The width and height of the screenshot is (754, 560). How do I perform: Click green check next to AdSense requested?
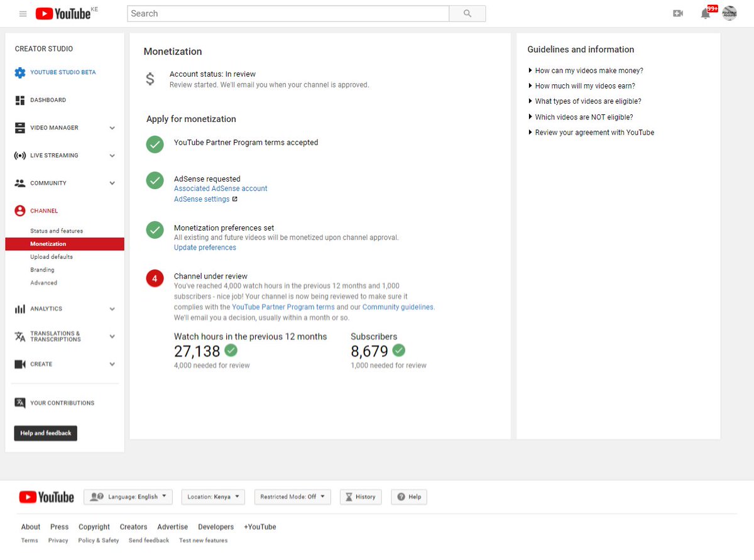coord(155,180)
